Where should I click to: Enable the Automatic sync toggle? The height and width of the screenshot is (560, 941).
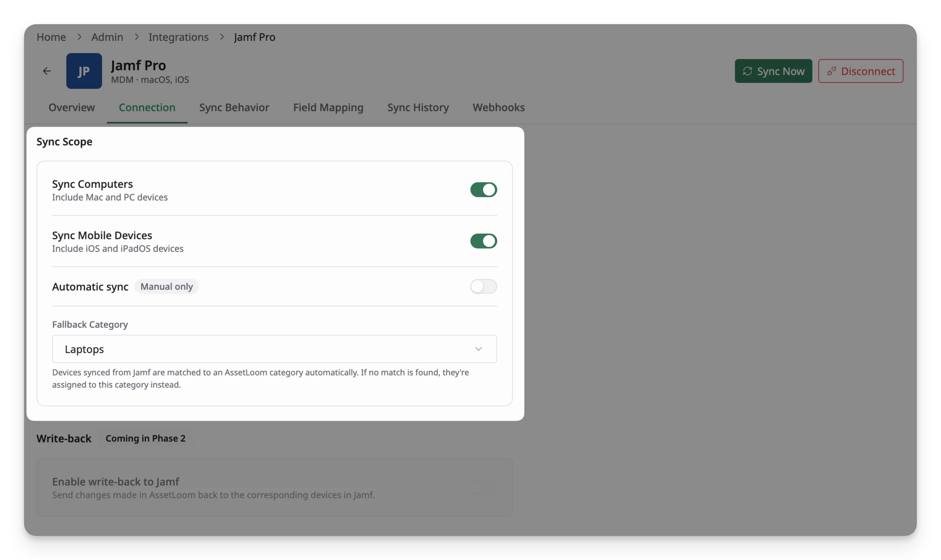tap(483, 287)
